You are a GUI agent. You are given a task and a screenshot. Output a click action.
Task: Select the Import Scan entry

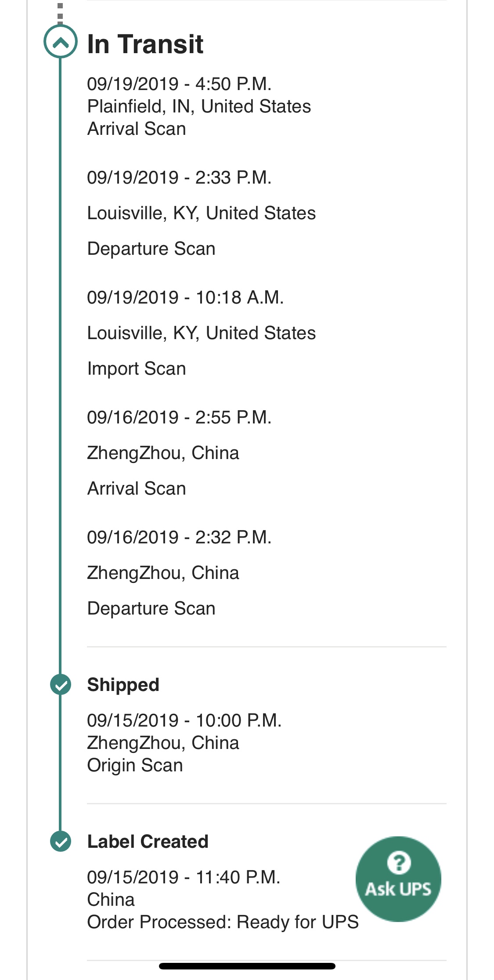(x=137, y=369)
